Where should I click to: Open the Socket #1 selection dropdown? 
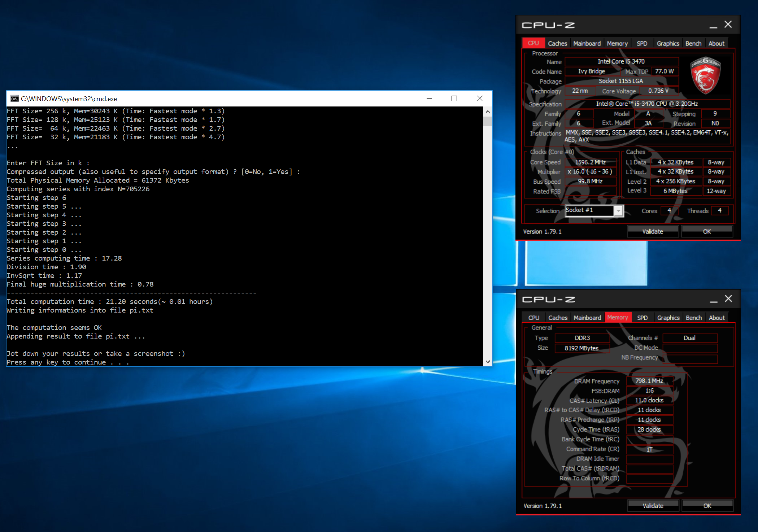click(x=618, y=210)
